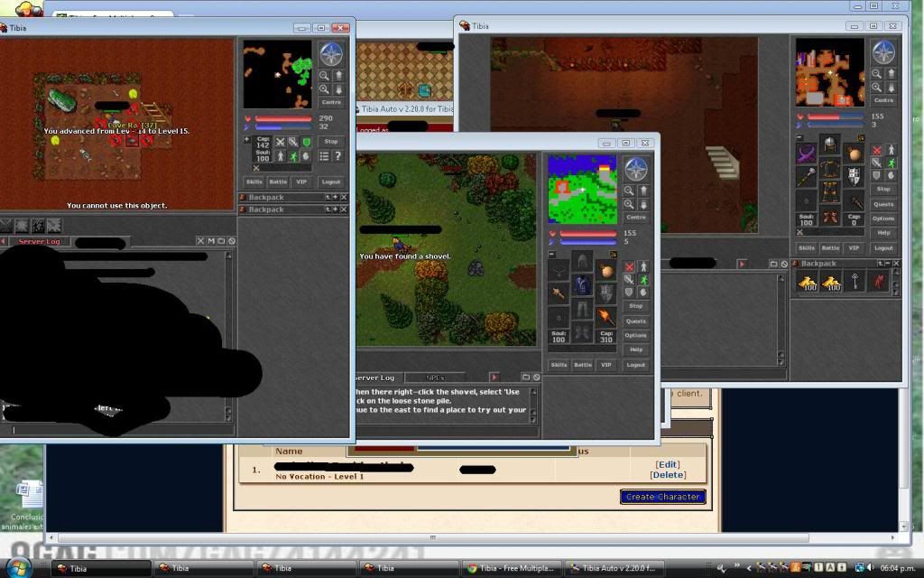Click Stop button in left Tibia window
924x578 pixels.
(331, 142)
